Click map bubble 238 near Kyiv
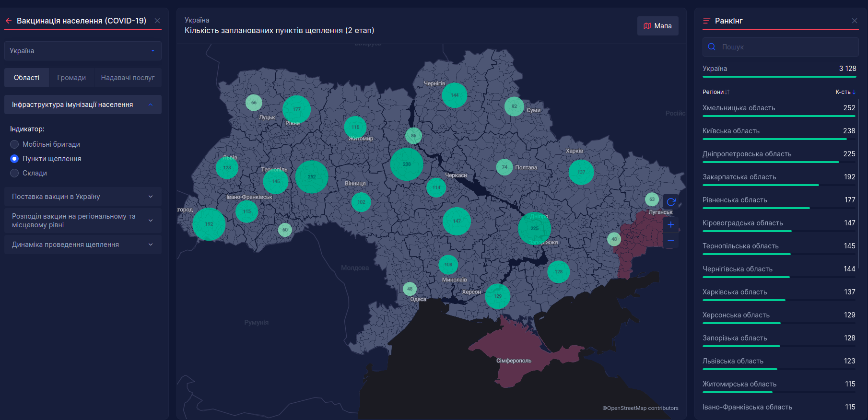868x420 pixels. (407, 164)
